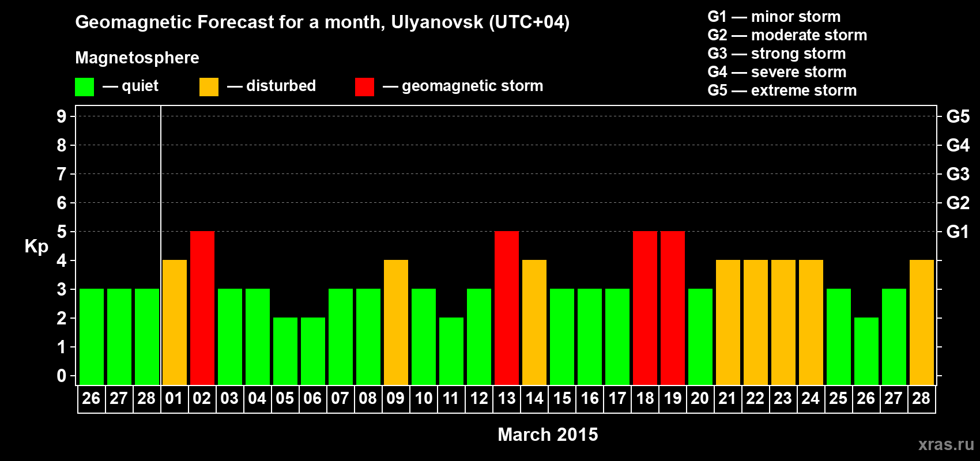980x461 pixels.
Task: Click the 'G2 — moderate storm' legend line
Action: [x=787, y=35]
